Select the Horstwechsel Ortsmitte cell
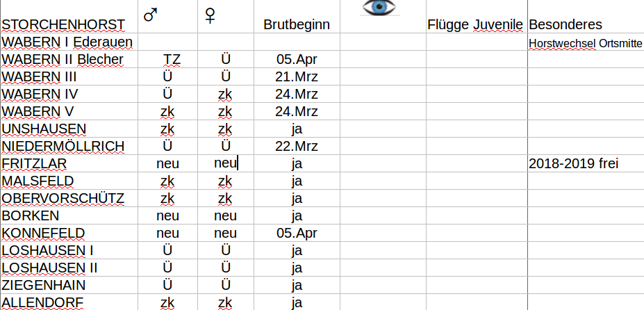This screenshot has height=310, width=644. (x=586, y=42)
